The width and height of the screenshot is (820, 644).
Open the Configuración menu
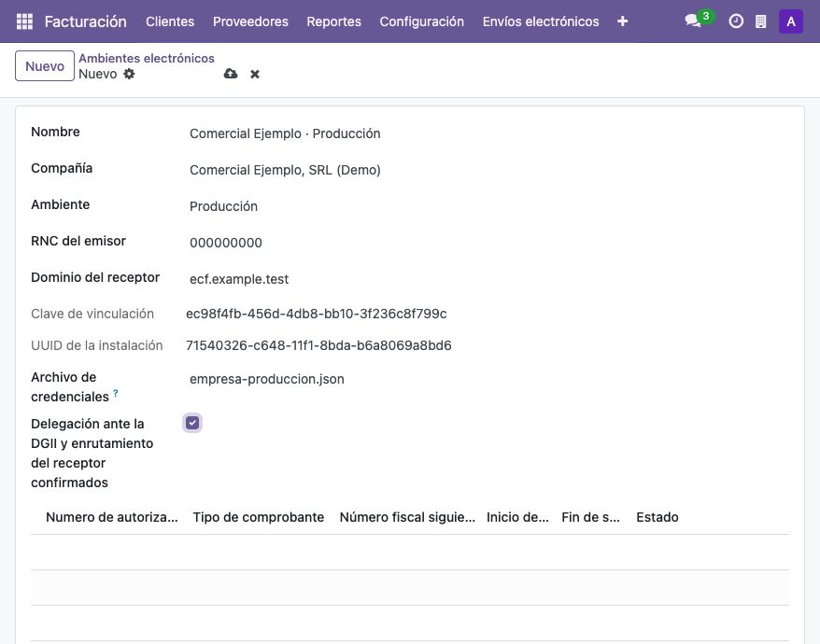(x=421, y=21)
